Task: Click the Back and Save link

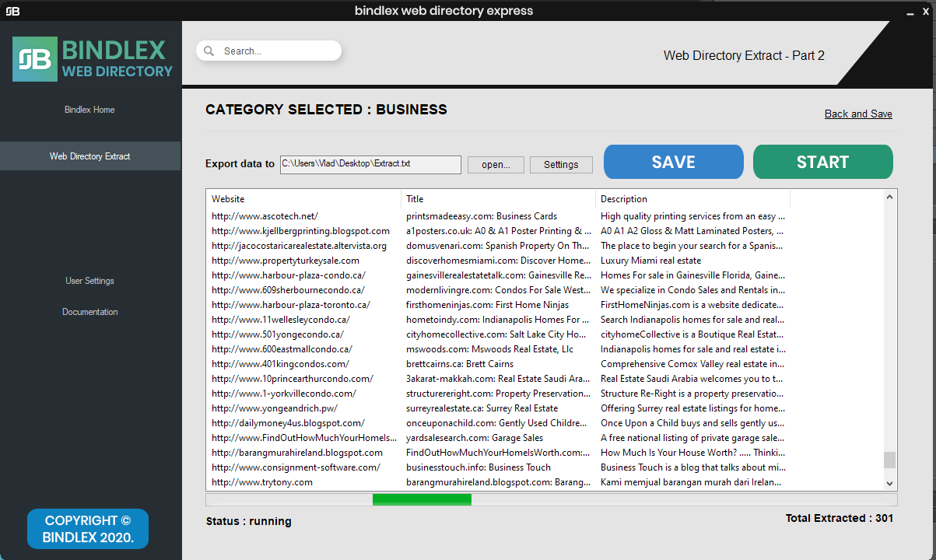Action: (x=857, y=114)
